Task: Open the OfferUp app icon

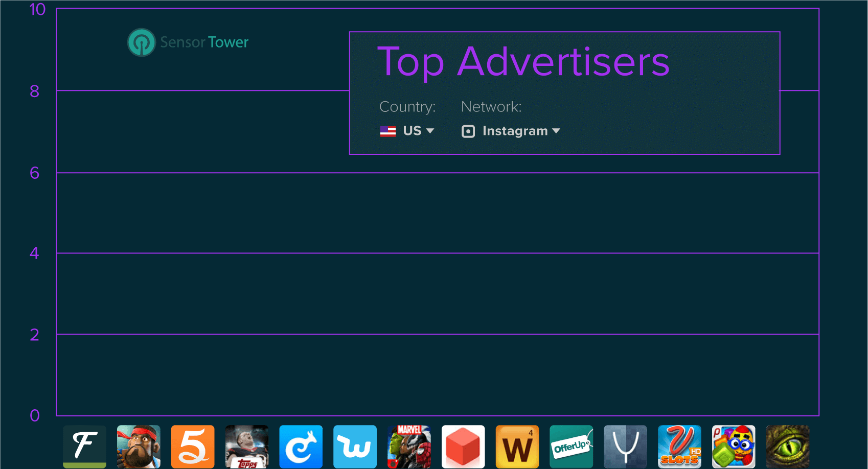Action: coord(572,447)
